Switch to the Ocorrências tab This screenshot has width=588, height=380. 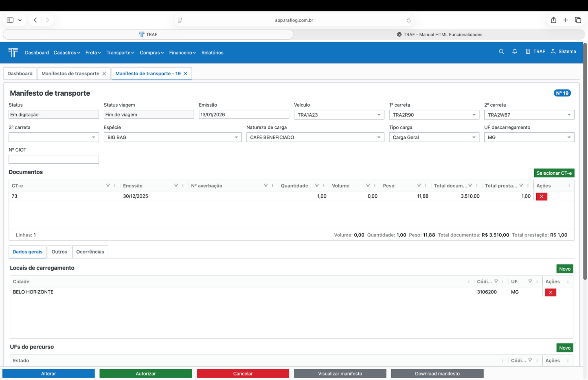click(x=90, y=252)
